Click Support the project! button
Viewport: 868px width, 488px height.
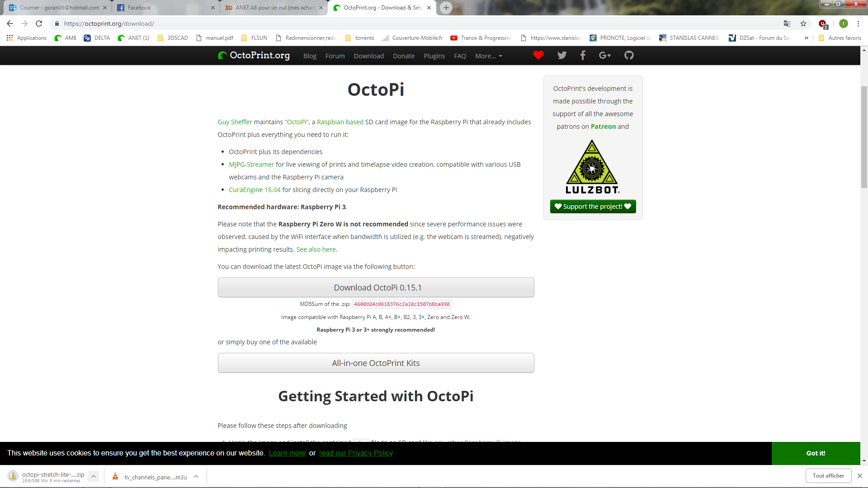[593, 206]
